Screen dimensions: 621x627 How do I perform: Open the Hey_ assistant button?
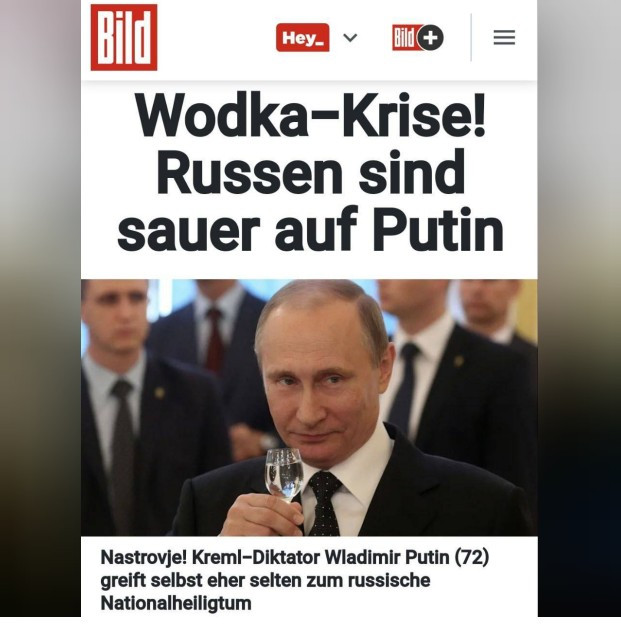click(x=303, y=38)
